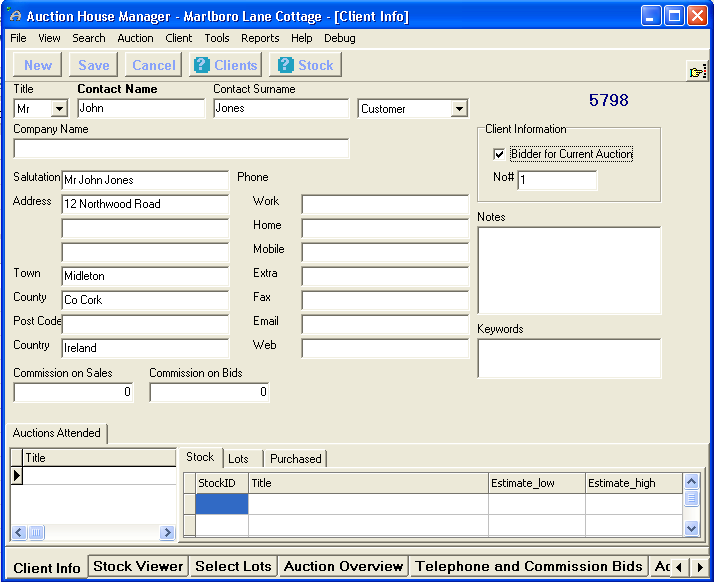The width and height of the screenshot is (714, 582).
Task: Click the Estimate_low column header
Action: click(536, 483)
